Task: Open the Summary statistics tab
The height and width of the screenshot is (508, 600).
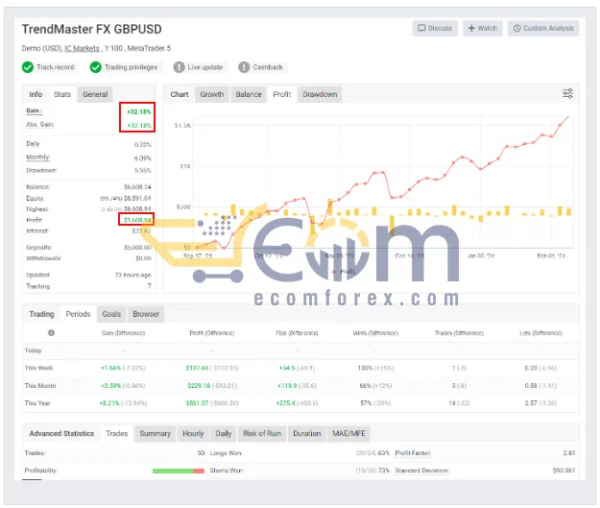Action: pos(155,433)
